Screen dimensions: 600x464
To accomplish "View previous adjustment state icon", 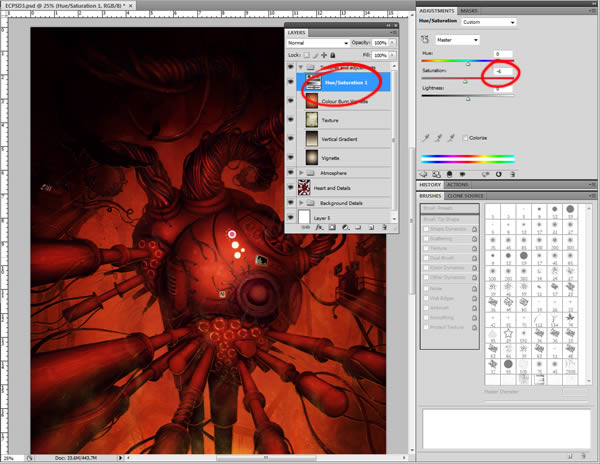I will (x=486, y=174).
